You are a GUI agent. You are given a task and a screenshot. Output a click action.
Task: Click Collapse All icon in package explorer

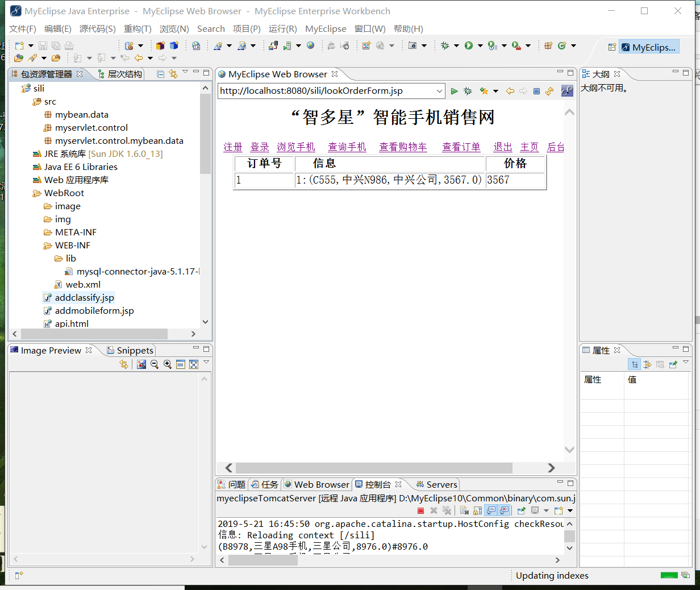click(161, 74)
